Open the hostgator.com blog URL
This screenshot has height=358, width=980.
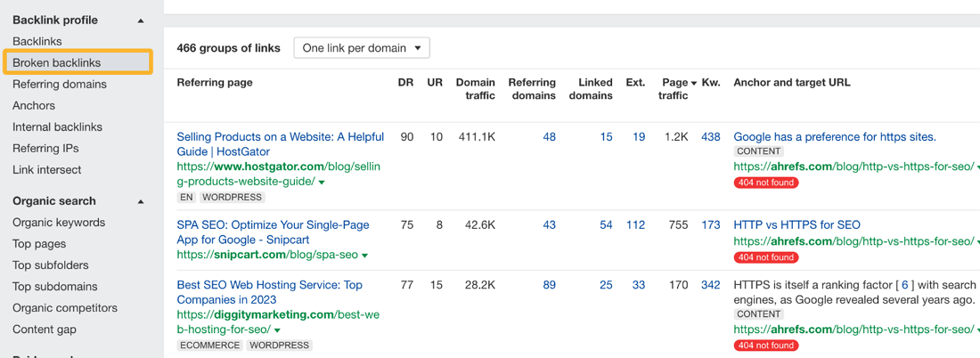pyautogui.click(x=278, y=175)
